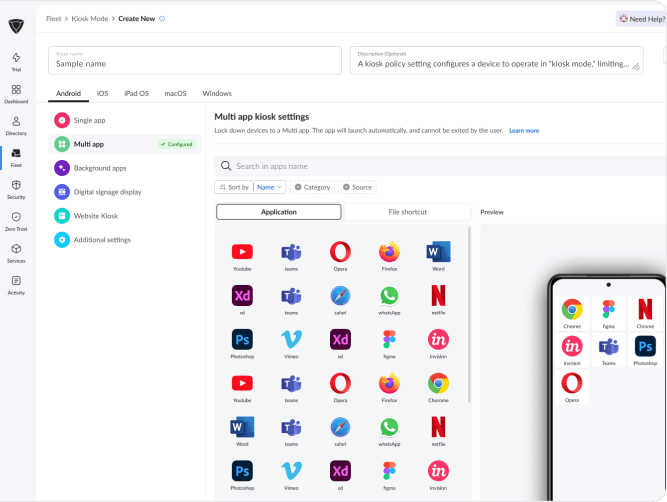Select the xd app in the second row
The height and width of the screenshot is (502, 667).
click(242, 299)
